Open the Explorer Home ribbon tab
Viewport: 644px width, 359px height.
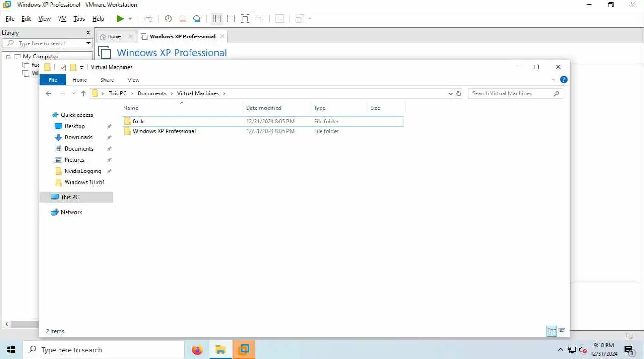pyautogui.click(x=80, y=80)
